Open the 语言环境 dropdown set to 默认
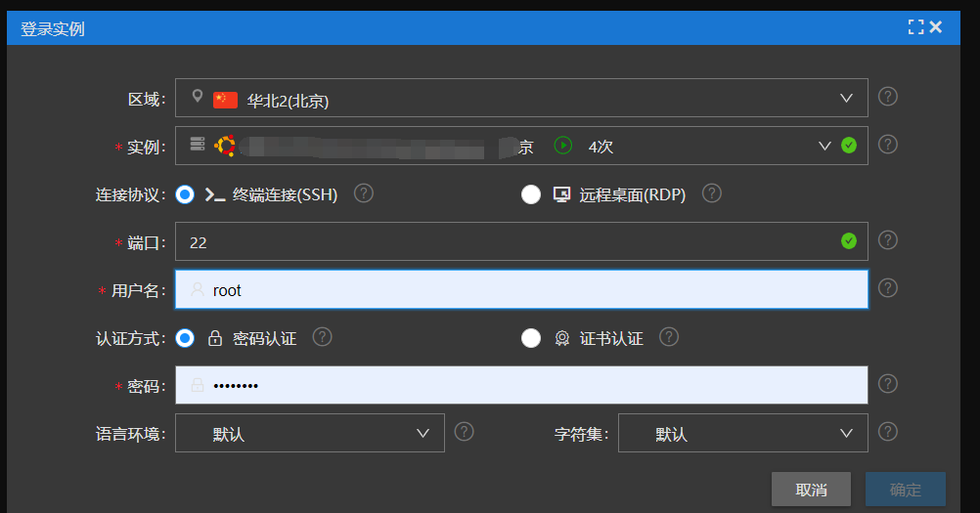This screenshot has width=980, height=513. pos(309,433)
